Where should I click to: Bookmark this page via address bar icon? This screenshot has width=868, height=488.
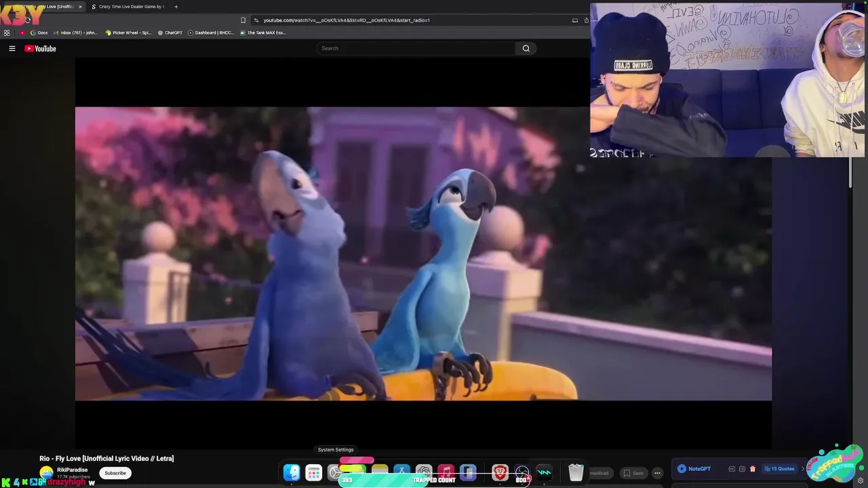[x=243, y=20]
